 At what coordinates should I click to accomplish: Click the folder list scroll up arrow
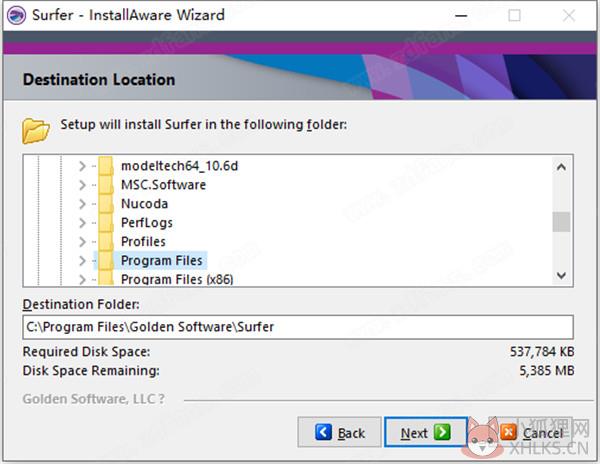click(561, 167)
